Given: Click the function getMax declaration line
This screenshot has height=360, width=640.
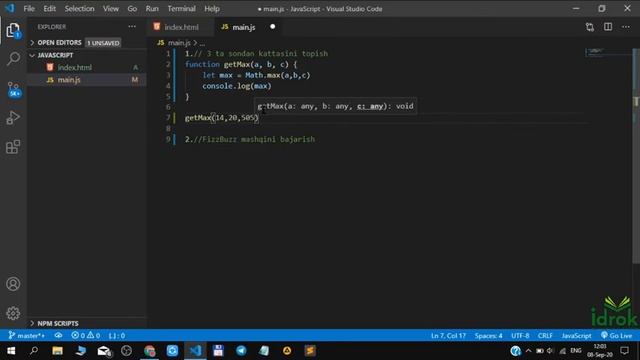Looking at the screenshot, I should point(241,64).
